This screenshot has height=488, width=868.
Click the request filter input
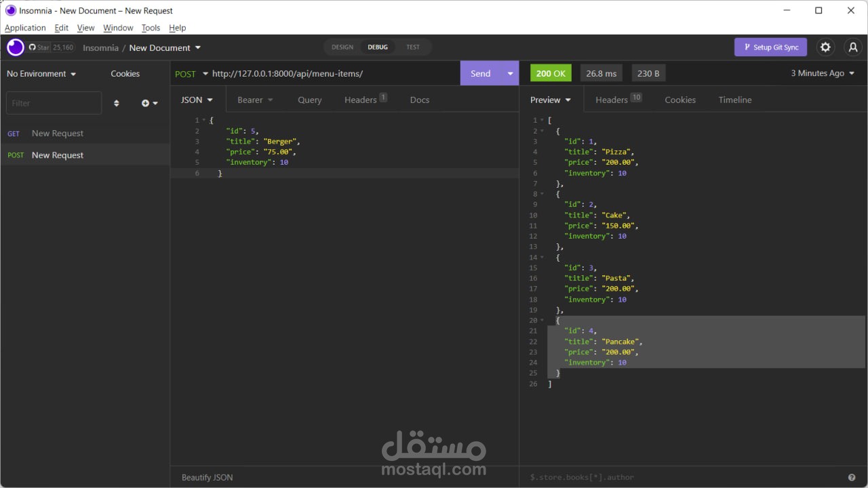pyautogui.click(x=54, y=103)
